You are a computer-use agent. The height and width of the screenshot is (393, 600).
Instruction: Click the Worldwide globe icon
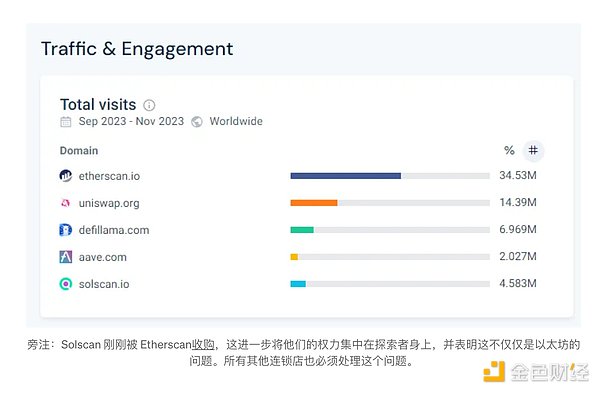coord(197,122)
